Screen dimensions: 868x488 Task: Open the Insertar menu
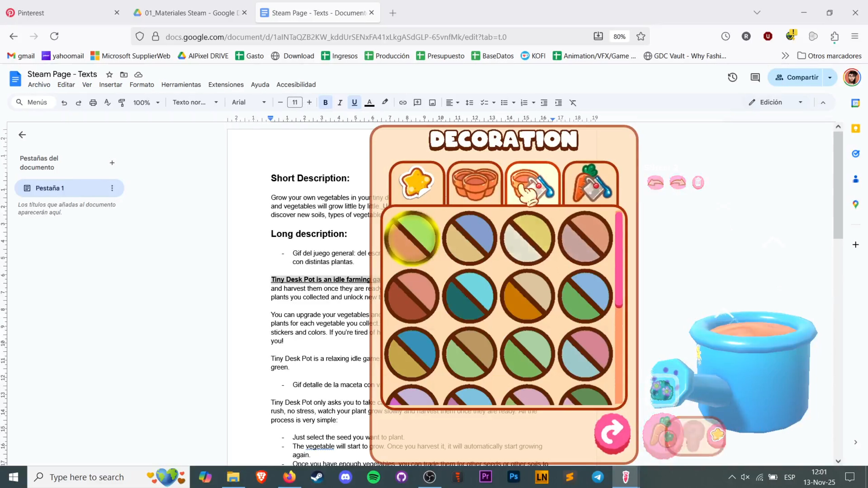pos(111,84)
